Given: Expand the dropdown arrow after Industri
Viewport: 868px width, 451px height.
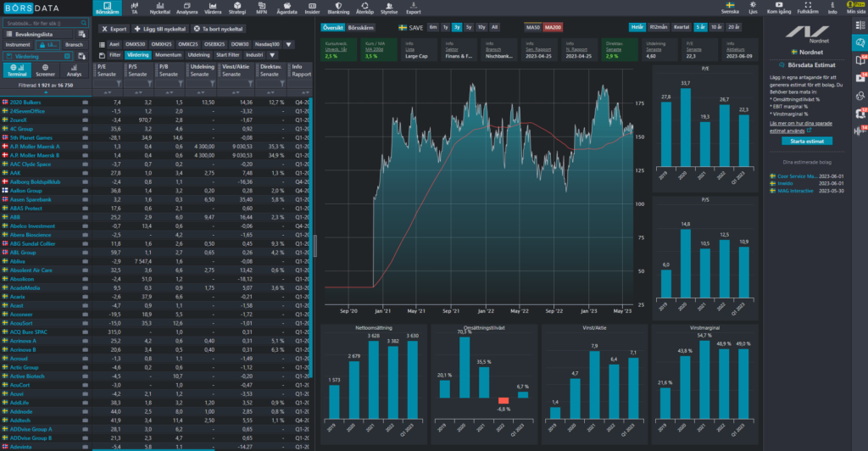Looking at the screenshot, I should (x=272, y=55).
